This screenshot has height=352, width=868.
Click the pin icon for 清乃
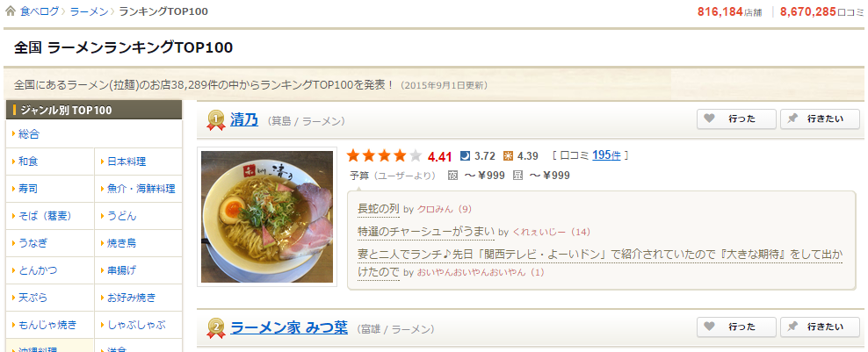(x=792, y=119)
